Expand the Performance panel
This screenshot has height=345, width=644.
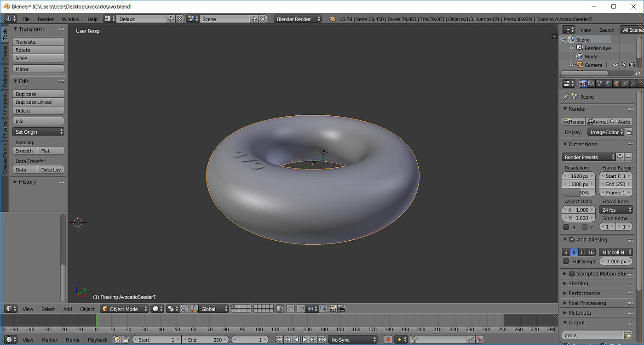coord(584,293)
